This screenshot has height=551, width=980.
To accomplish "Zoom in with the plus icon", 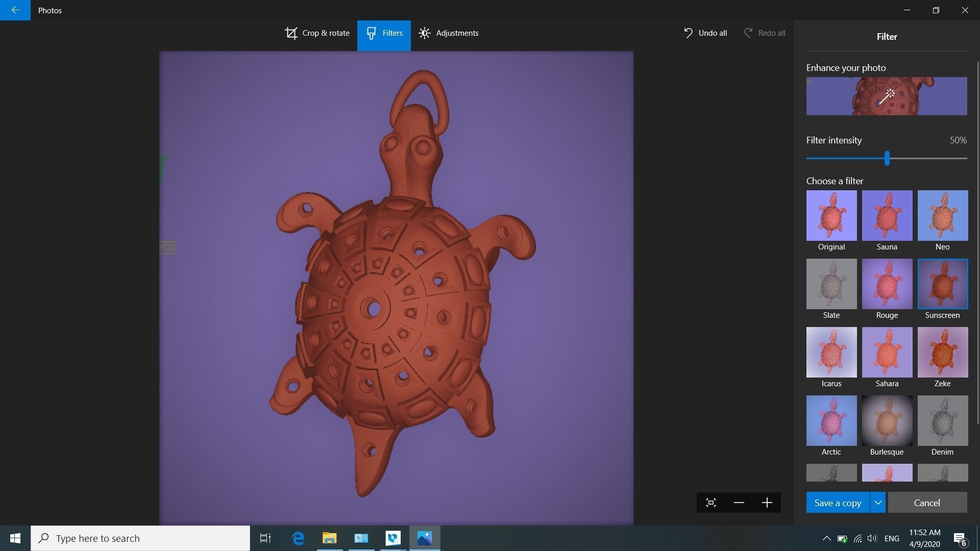I will tap(767, 503).
